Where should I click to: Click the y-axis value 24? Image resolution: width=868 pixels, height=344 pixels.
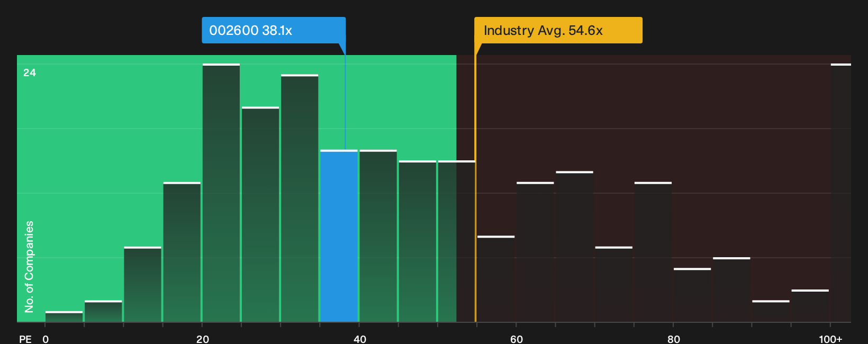coord(30,73)
